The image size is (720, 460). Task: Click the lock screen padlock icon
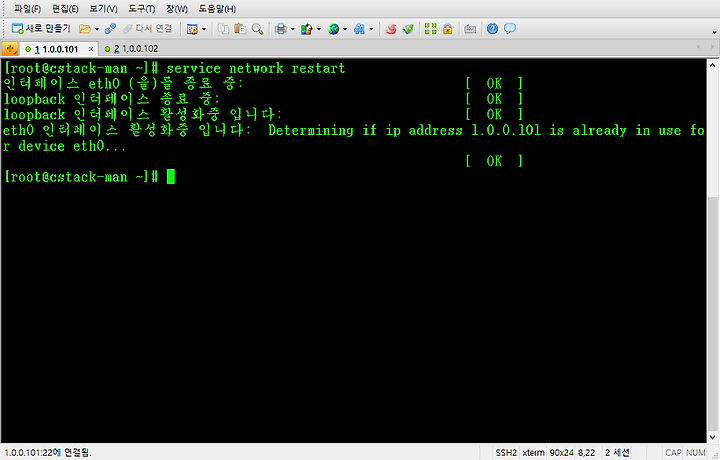tap(448, 29)
